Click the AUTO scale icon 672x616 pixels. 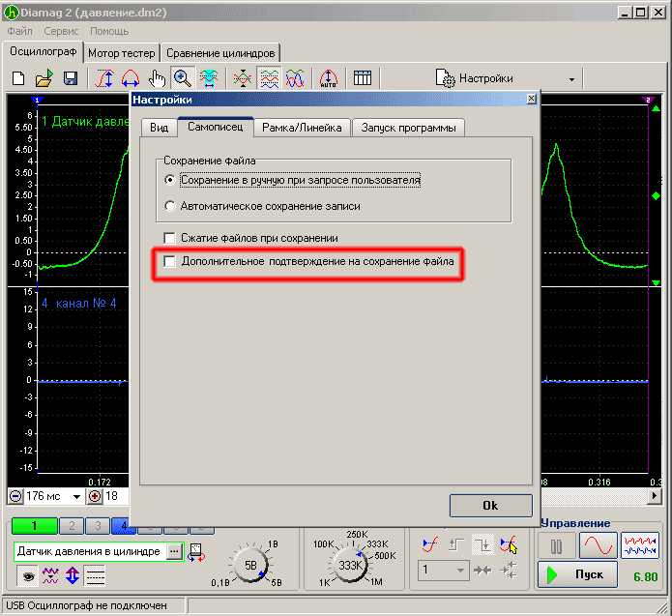point(329,78)
